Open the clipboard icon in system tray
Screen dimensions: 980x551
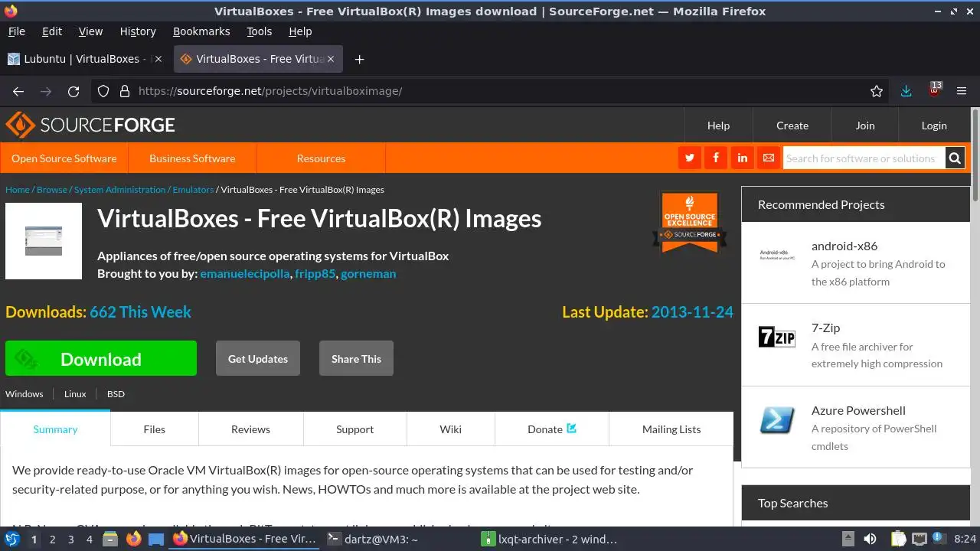point(898,539)
